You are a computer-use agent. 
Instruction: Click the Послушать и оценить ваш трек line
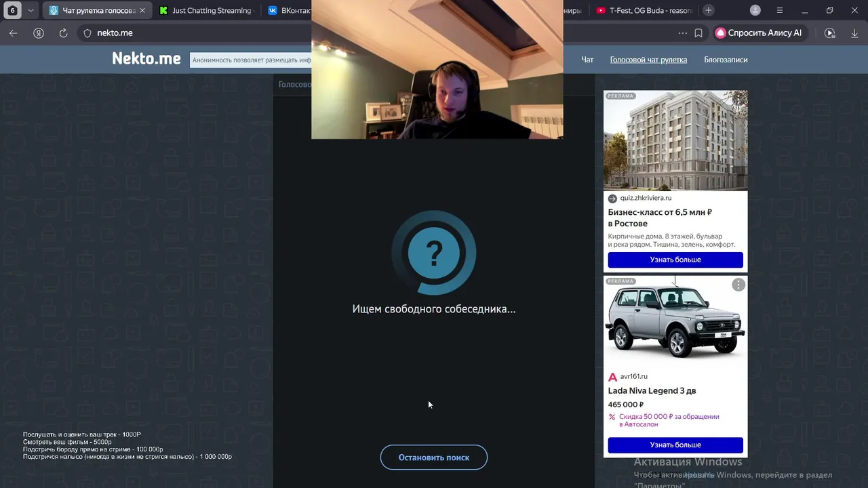(82, 434)
